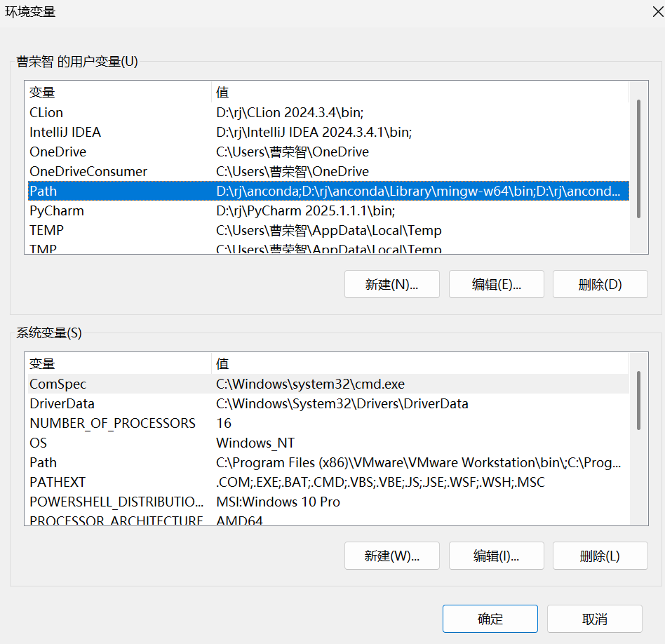Close the 环境变量 dialog window
Image resolution: width=665 pixels, height=644 pixels.
(658, 12)
